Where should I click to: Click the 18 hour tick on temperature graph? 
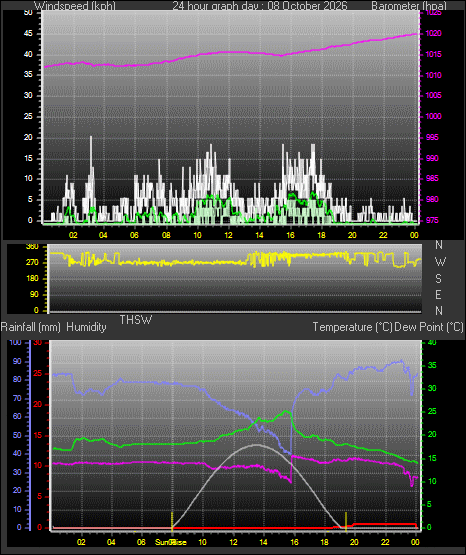coord(324,542)
